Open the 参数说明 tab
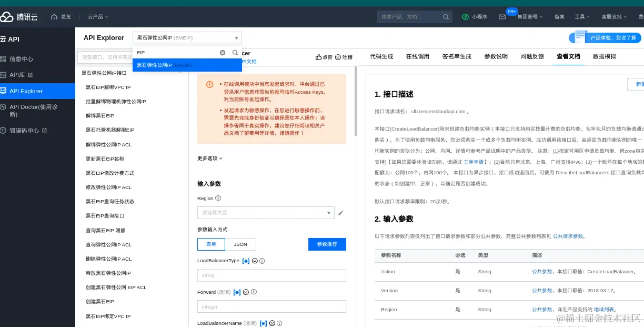The height and width of the screenshot is (327, 644). click(x=496, y=56)
